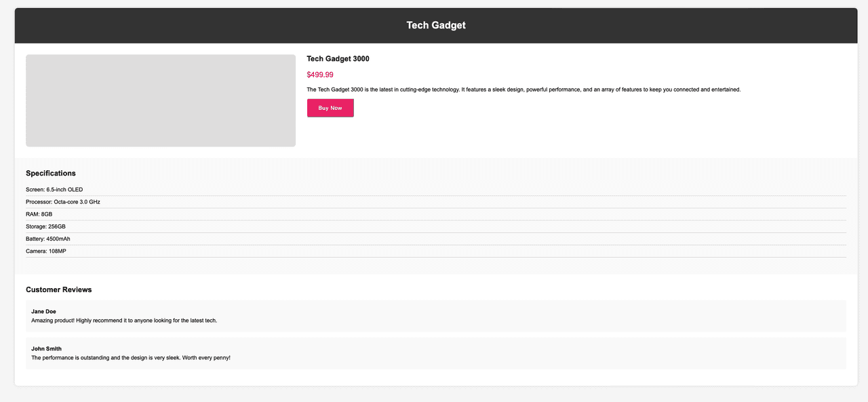Select the Battery 4500mAh row
This screenshot has width=868, height=402.
pos(48,239)
